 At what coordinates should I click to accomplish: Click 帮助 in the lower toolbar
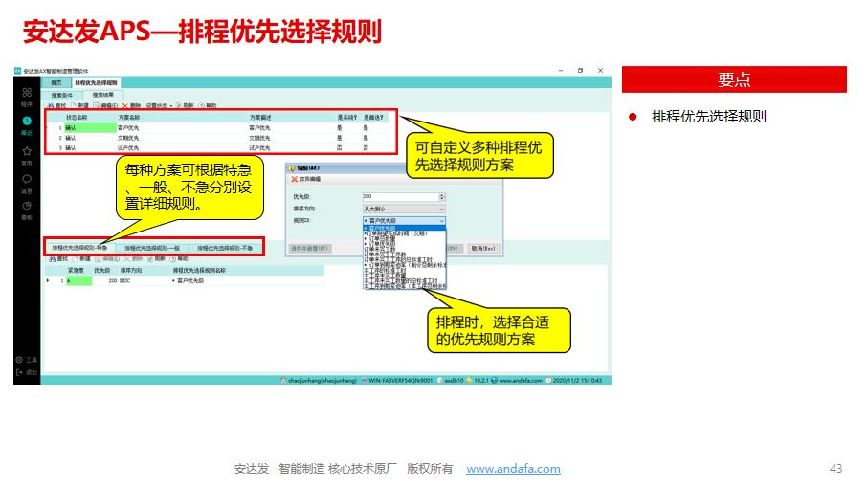tap(179, 259)
